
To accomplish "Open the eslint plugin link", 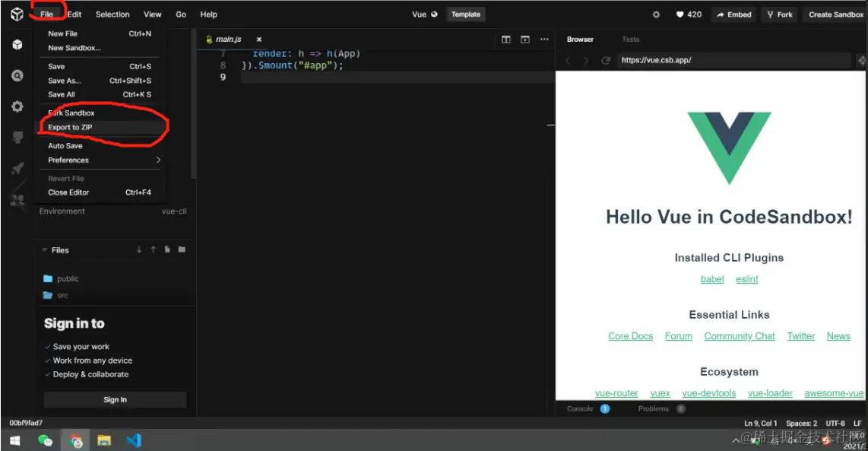I will tap(746, 279).
